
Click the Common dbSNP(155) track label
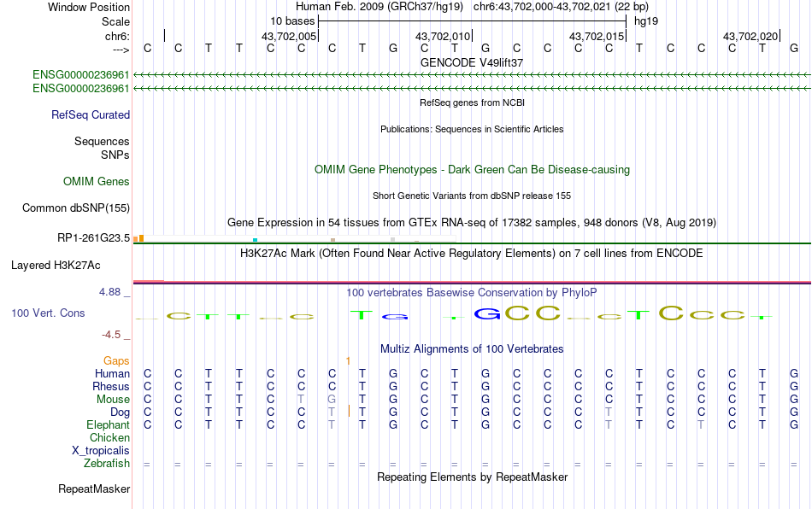(x=76, y=208)
